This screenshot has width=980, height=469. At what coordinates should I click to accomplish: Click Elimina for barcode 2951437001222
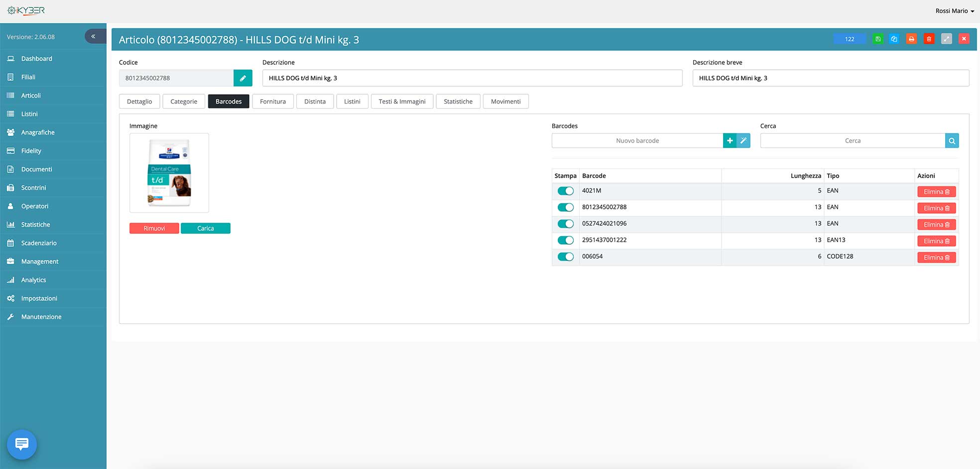(937, 241)
